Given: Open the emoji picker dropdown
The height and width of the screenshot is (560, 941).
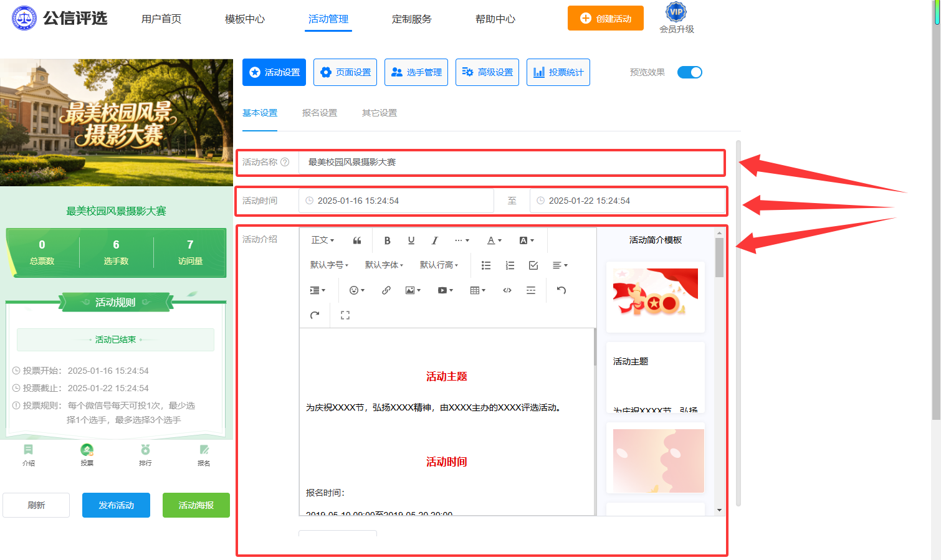Looking at the screenshot, I should [357, 290].
